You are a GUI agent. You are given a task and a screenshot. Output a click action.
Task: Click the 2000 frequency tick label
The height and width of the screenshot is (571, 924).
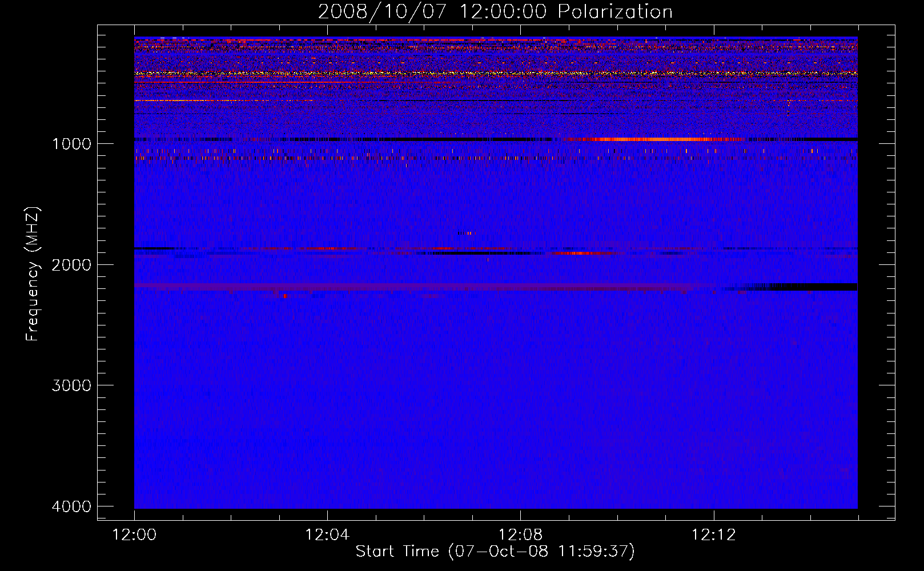(71, 264)
